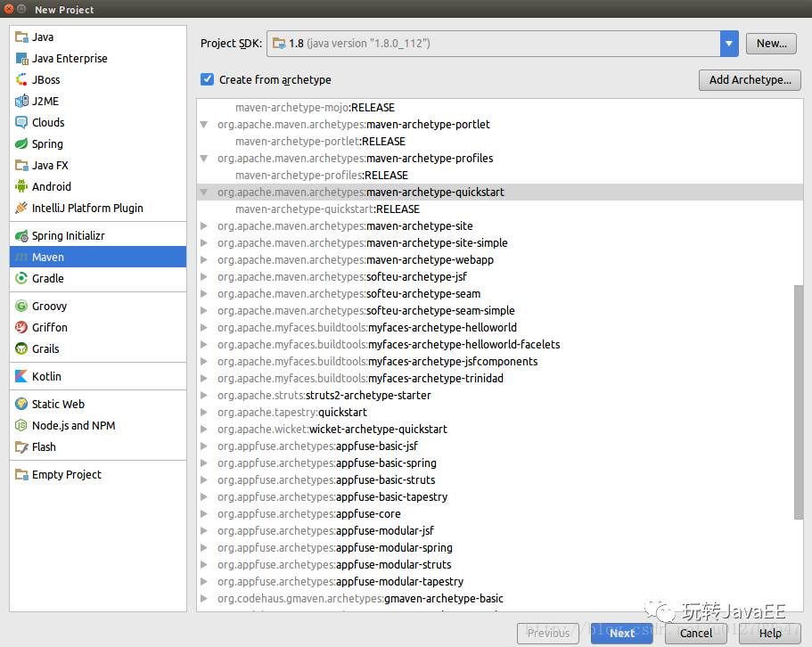812x647 pixels.
Task: Close the New Project dialog window
Action: [x=9, y=9]
